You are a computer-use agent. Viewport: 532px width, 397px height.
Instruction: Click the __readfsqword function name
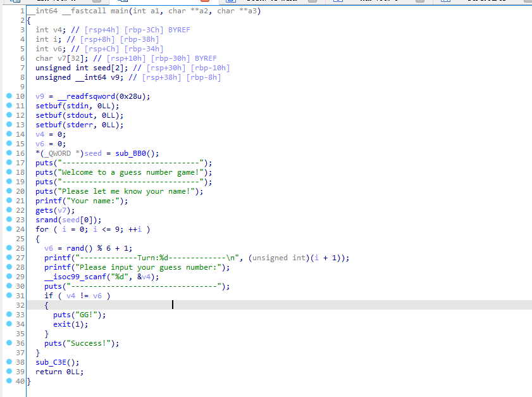[x=87, y=96]
